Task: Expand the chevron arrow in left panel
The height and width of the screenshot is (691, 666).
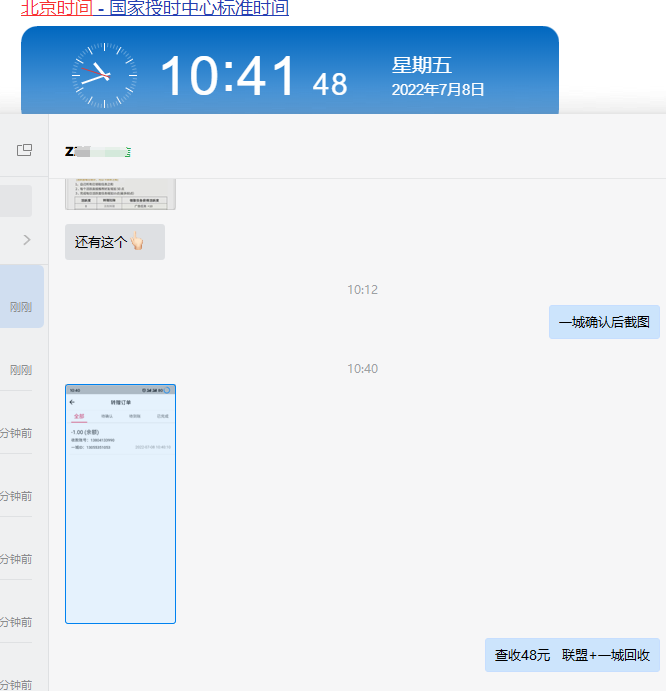Action: [x=27, y=239]
